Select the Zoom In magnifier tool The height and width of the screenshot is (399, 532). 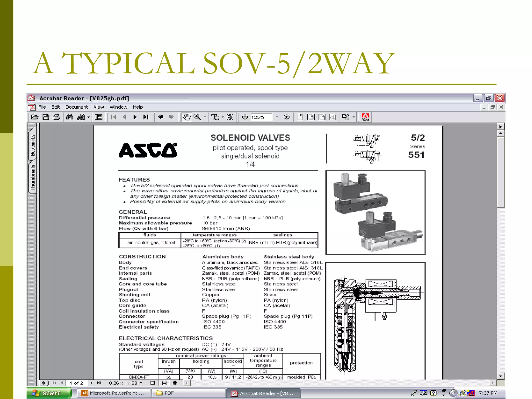click(197, 117)
